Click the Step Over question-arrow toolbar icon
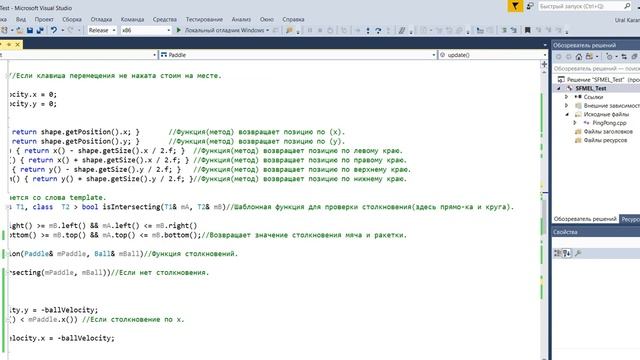640x360 pixels. pos(378,30)
